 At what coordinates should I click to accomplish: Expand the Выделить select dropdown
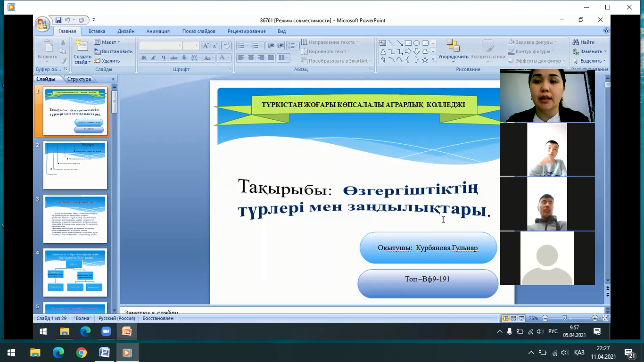[x=590, y=61]
